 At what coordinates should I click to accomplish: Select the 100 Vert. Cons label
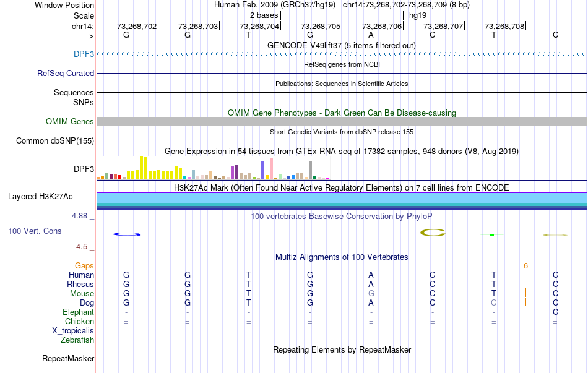click(x=35, y=231)
